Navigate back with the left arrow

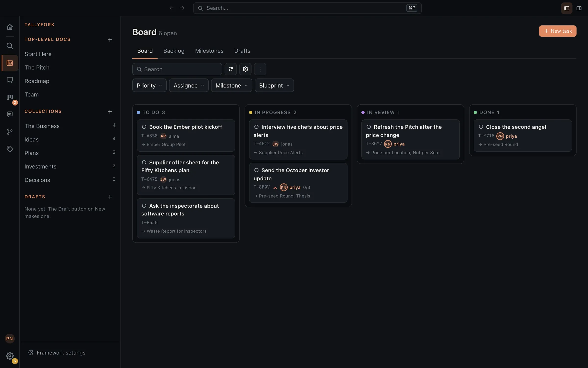[171, 8]
